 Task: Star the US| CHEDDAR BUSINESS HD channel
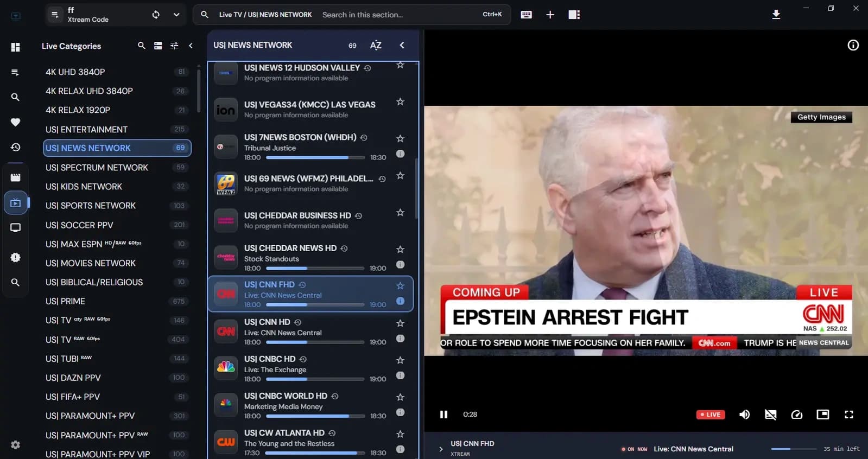pyautogui.click(x=400, y=213)
